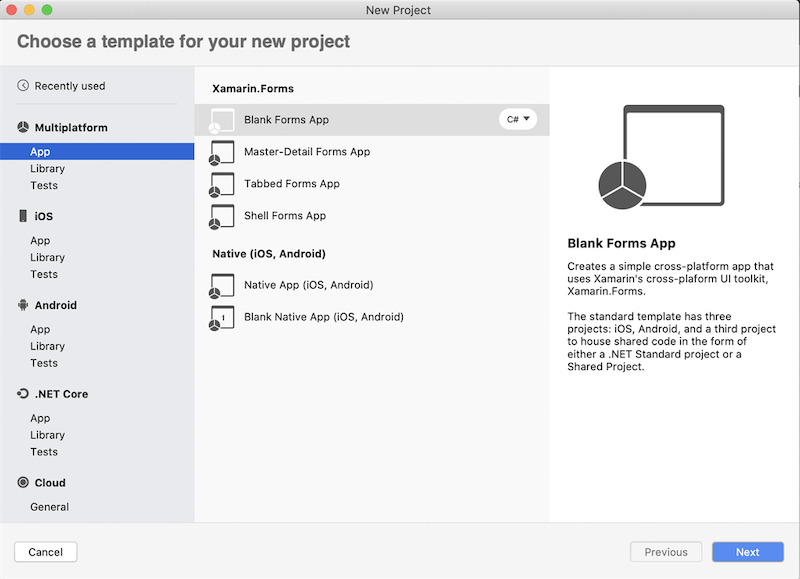Choose the Master-Detail Forms App template

pos(372,152)
